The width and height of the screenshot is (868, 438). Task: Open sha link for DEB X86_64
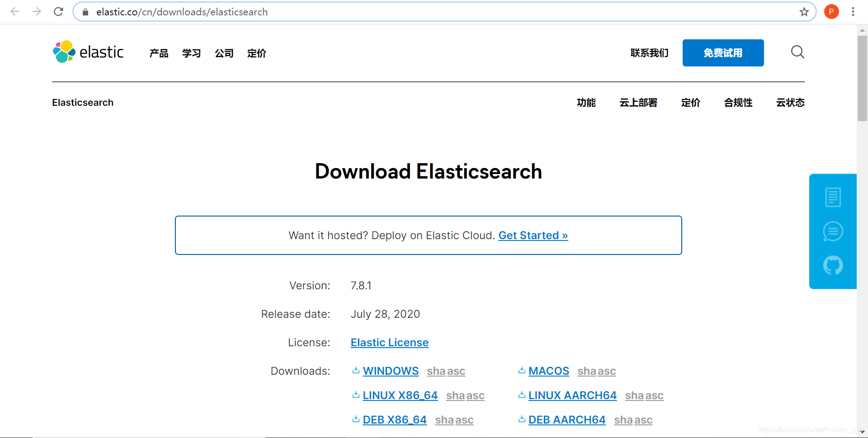pos(445,420)
